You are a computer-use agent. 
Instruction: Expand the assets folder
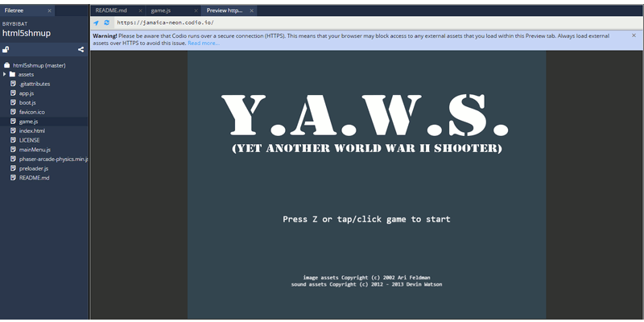[x=5, y=74]
